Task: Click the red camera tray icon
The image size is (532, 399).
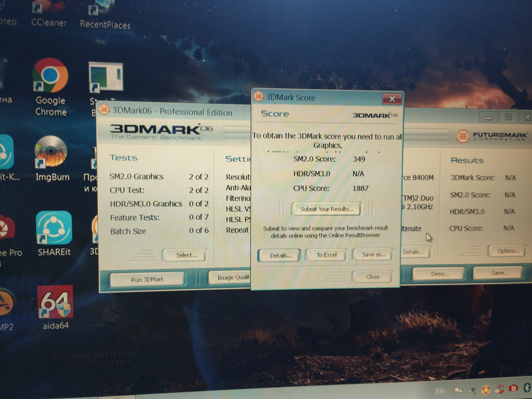Action: pos(513,388)
